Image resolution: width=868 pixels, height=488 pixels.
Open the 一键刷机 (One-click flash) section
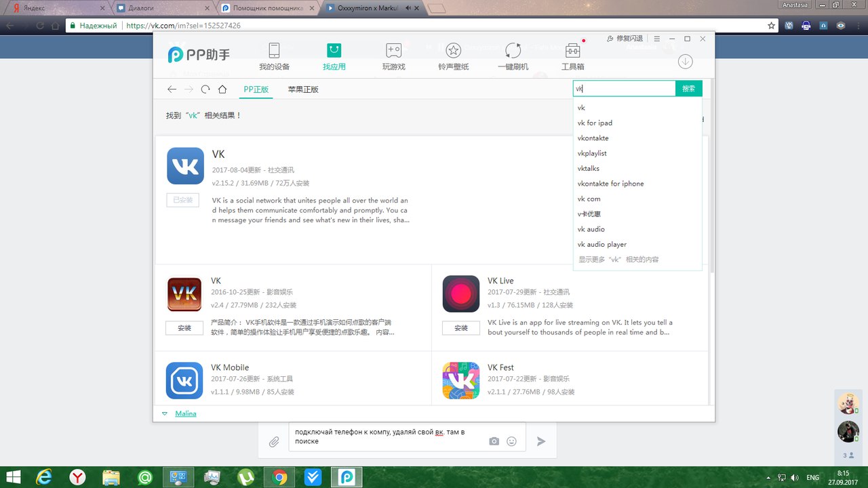[513, 57]
